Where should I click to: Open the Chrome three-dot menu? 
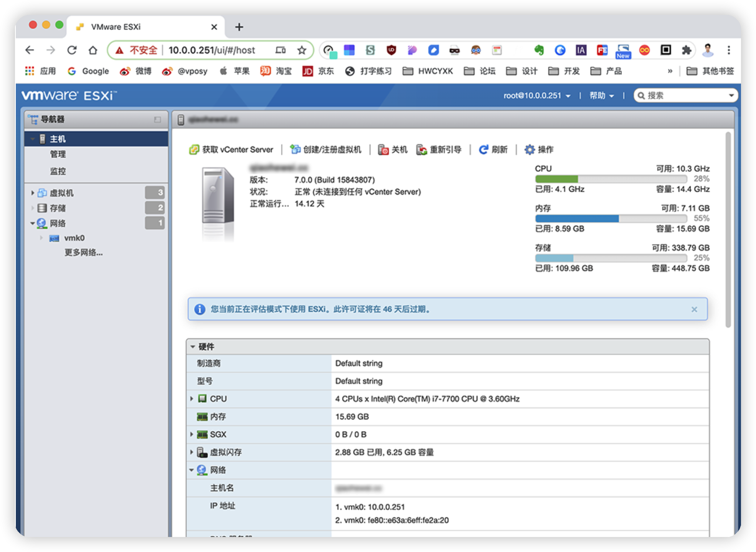coord(729,50)
